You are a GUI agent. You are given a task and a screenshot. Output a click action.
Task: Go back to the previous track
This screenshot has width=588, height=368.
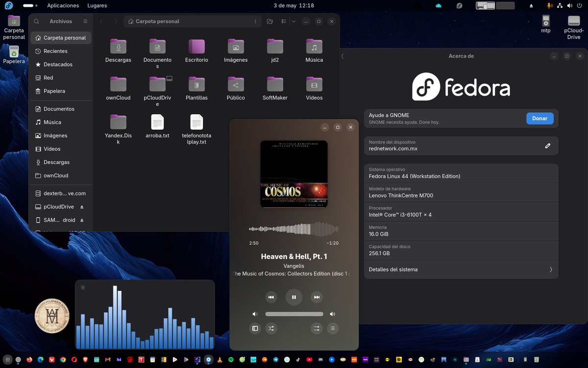tap(271, 297)
